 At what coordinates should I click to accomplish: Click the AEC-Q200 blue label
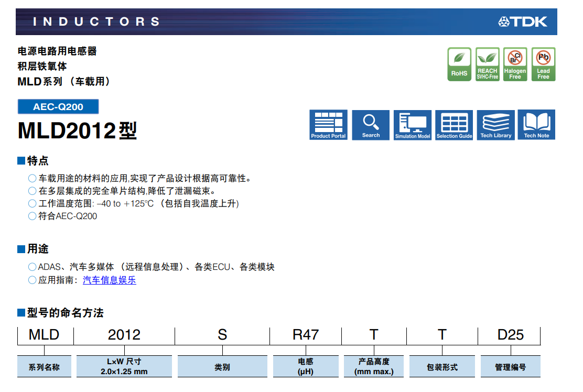coord(58,106)
